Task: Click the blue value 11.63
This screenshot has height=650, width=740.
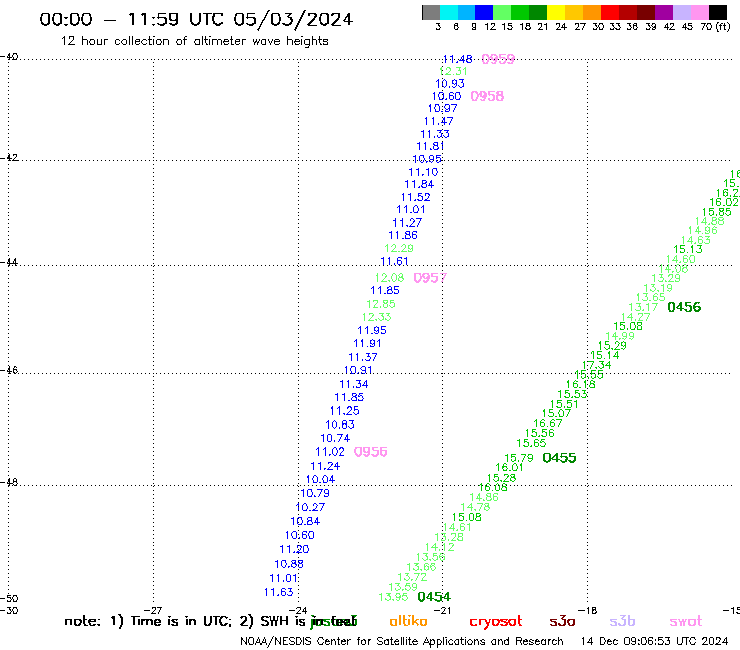Action: point(278,592)
